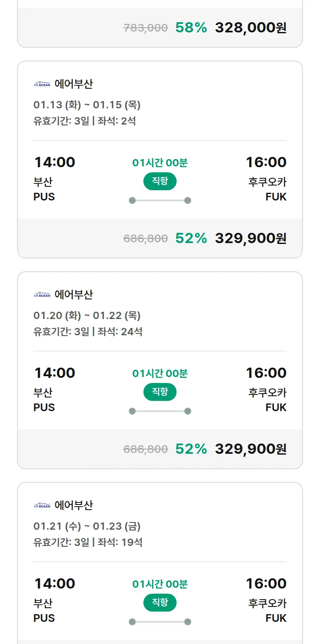The image size is (320, 644).
Task: Click the 후쿠오카 FUK arrival on 01.21 flight
Action: tap(268, 610)
